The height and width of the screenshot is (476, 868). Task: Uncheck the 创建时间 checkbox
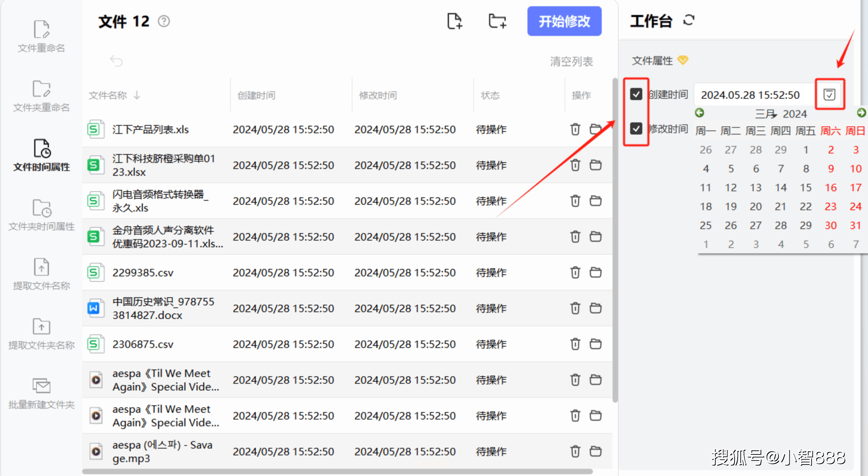[x=636, y=95]
